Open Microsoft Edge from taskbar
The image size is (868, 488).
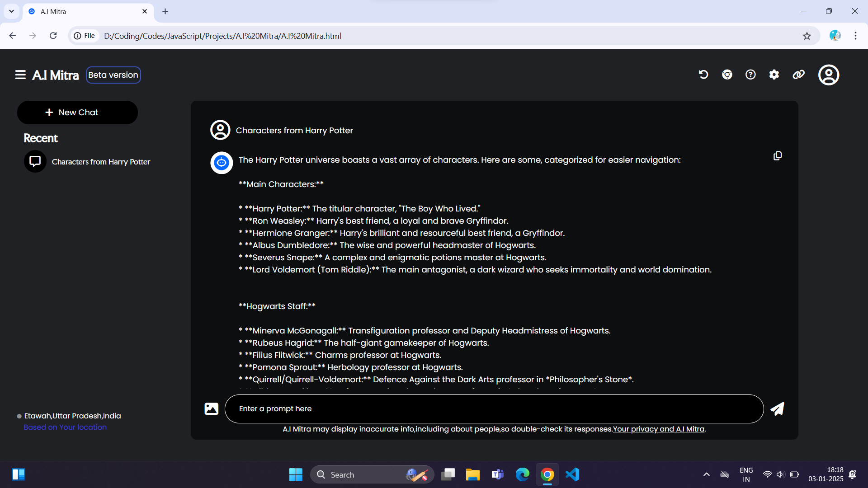click(523, 474)
